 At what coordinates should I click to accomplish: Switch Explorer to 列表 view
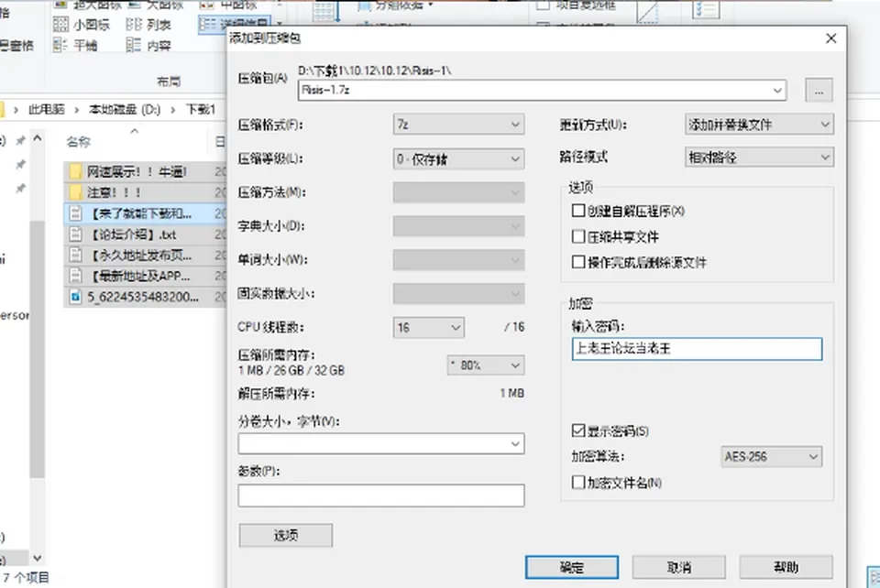[x=148, y=25]
